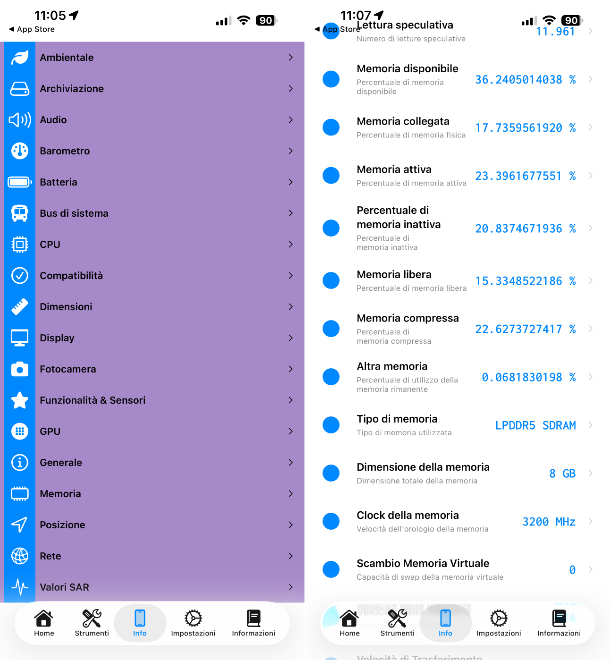
Task: Open Home tab in left screen
Action: 44,623
